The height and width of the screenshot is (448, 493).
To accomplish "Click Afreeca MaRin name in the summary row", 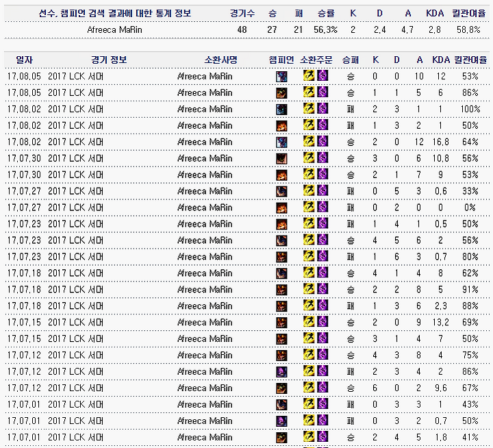I will click(x=114, y=30).
